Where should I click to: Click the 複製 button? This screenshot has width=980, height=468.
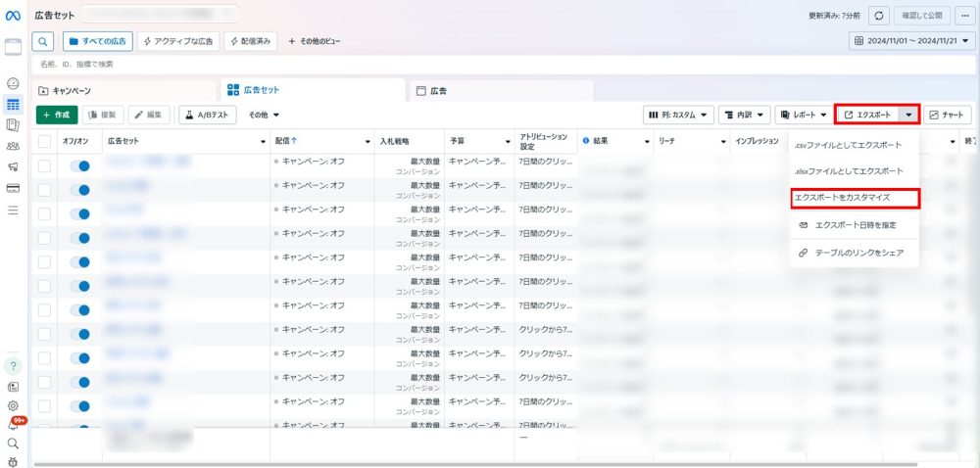[103, 115]
